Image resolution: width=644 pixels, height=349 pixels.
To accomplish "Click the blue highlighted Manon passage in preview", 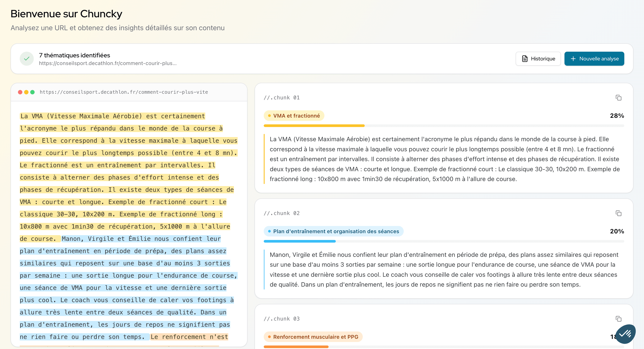I will 129,288.
